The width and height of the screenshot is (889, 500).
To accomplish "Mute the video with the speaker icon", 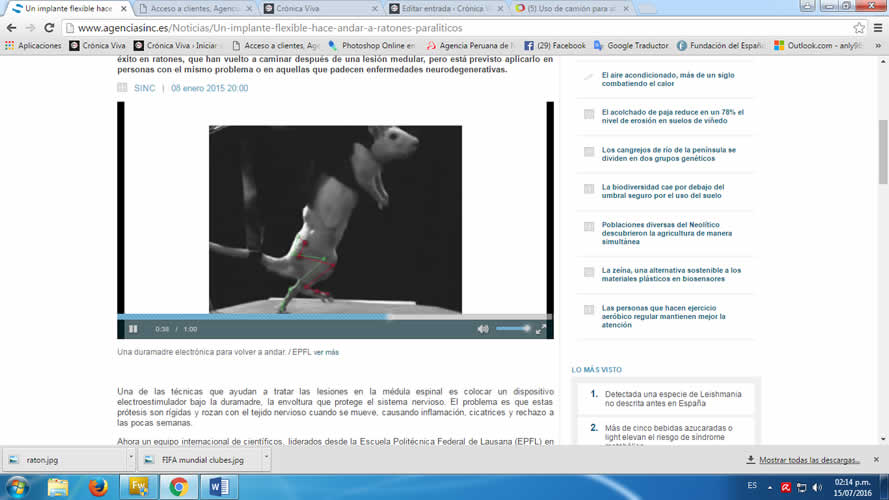I will (482, 329).
